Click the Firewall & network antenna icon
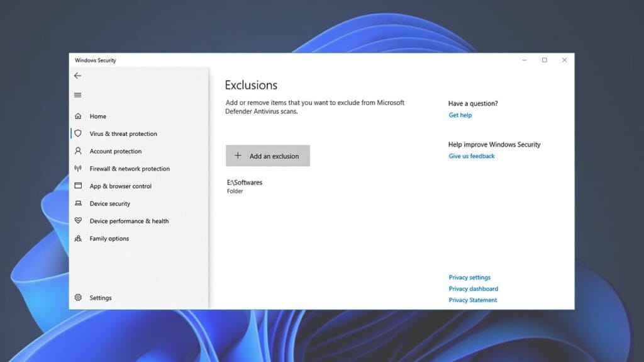 coord(78,168)
